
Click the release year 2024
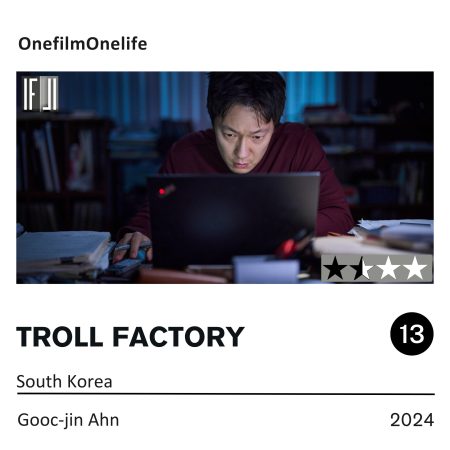(x=412, y=420)
